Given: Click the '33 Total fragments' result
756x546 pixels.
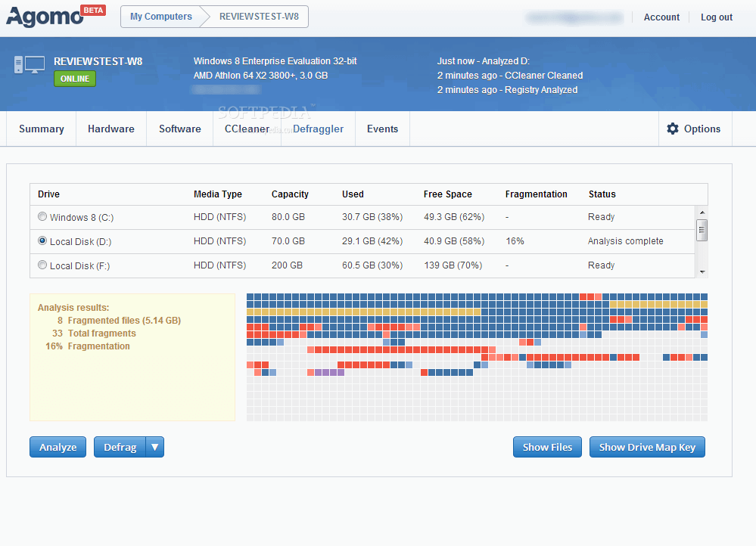Looking at the screenshot, I should click(94, 333).
